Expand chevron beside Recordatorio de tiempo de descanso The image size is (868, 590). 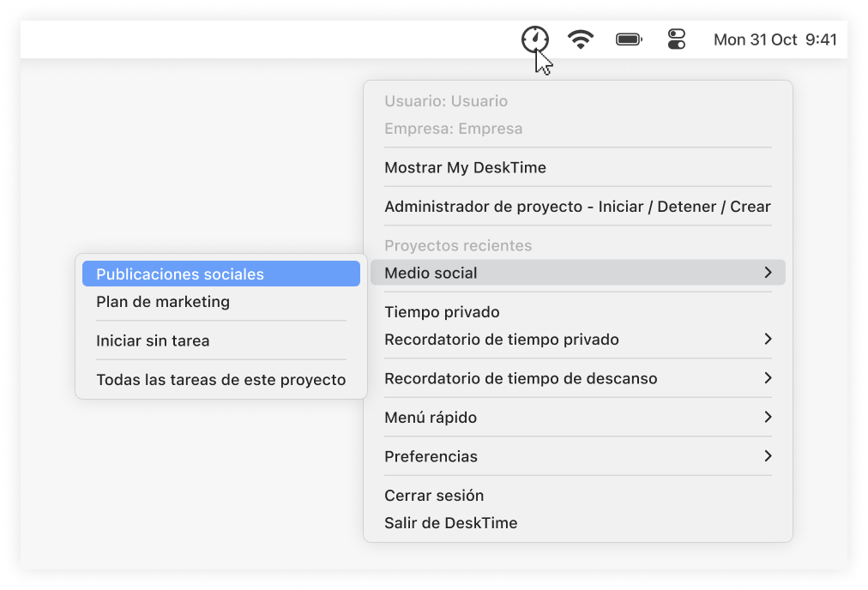(x=768, y=378)
